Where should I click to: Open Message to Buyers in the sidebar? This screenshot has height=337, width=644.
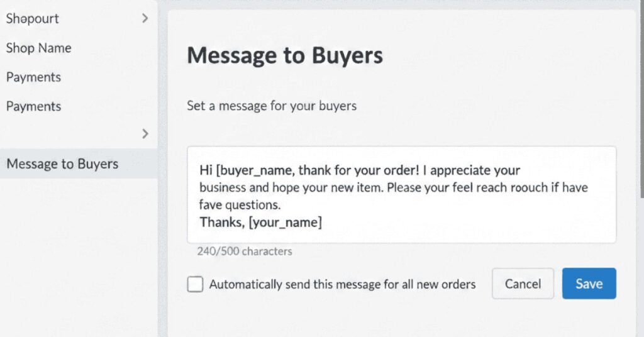[62, 164]
